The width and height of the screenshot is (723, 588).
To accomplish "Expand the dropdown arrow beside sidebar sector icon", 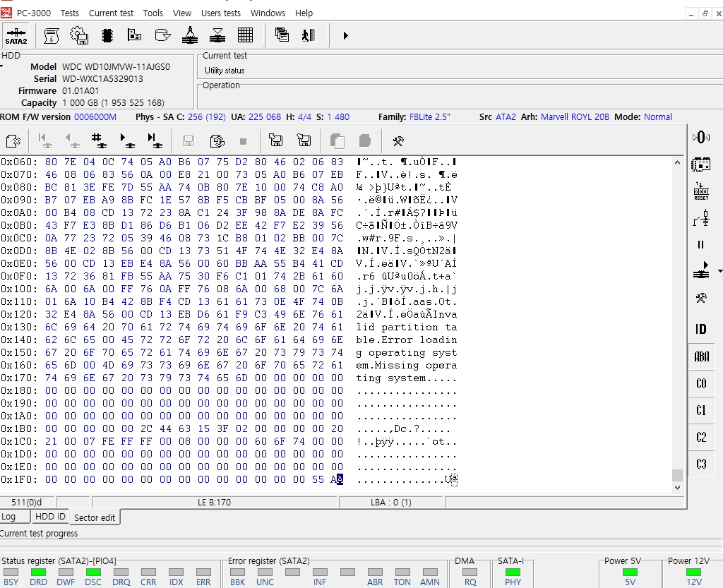I will point(719,271).
